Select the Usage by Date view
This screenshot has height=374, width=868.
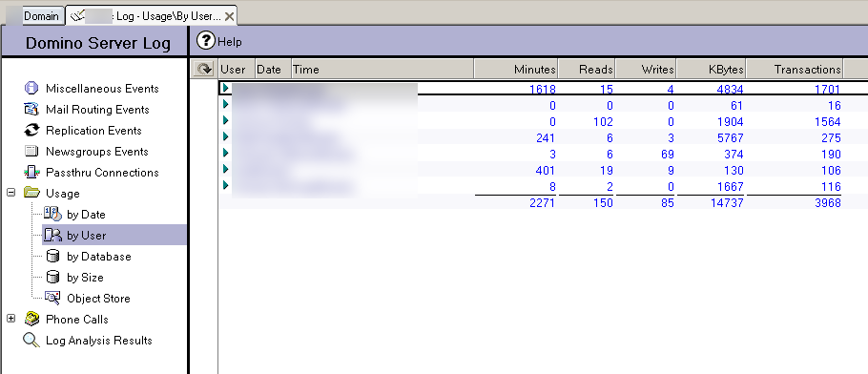coord(86,215)
